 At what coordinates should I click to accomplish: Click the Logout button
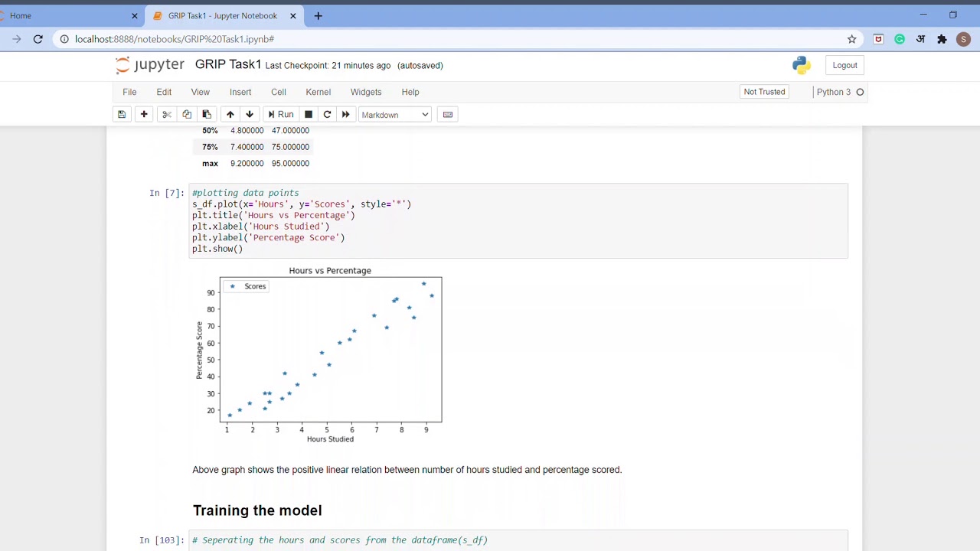click(845, 65)
